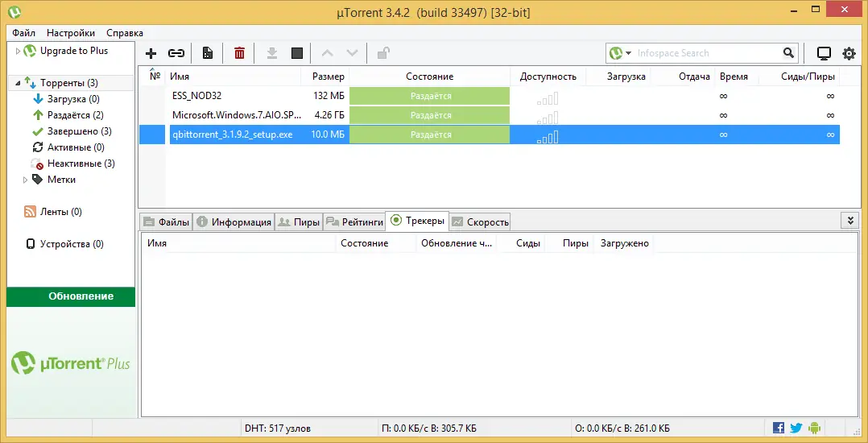Sort by Доступность column header
This screenshot has height=443, width=868.
click(x=548, y=77)
